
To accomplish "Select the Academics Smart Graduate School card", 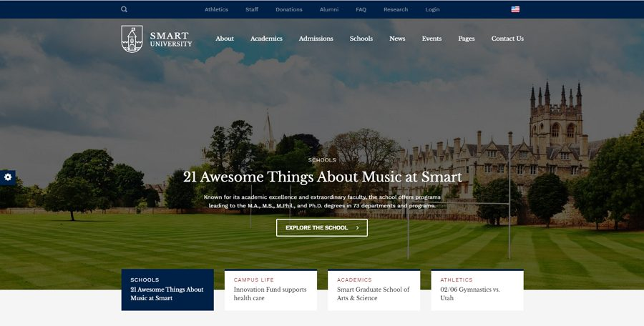I will pyautogui.click(x=374, y=290).
